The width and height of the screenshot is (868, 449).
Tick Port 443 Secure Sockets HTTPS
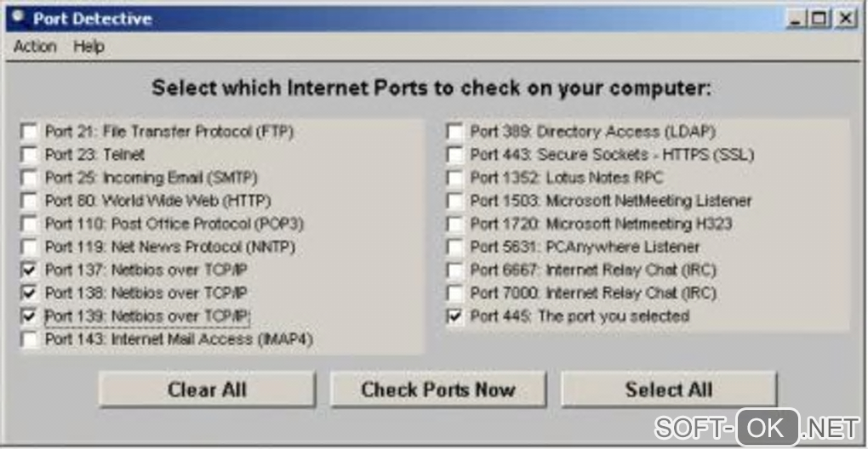pos(455,155)
